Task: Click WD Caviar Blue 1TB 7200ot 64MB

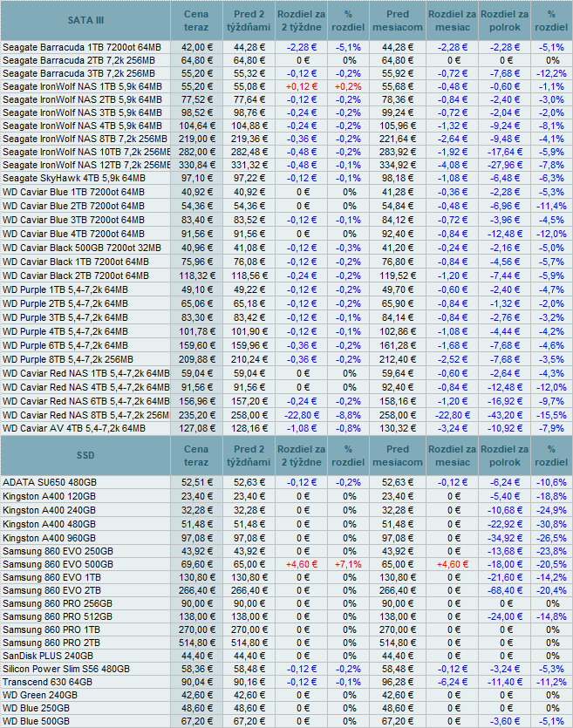Action: pyautogui.click(x=73, y=192)
